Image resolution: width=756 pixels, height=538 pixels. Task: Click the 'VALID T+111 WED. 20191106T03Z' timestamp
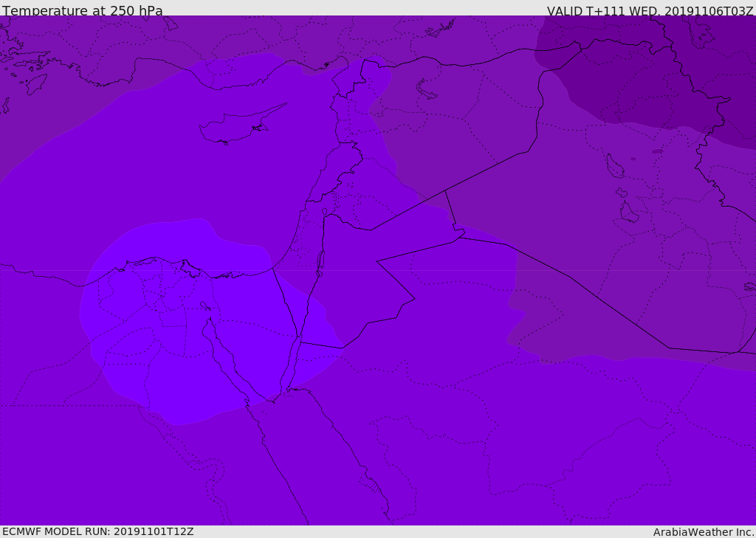[650, 10]
